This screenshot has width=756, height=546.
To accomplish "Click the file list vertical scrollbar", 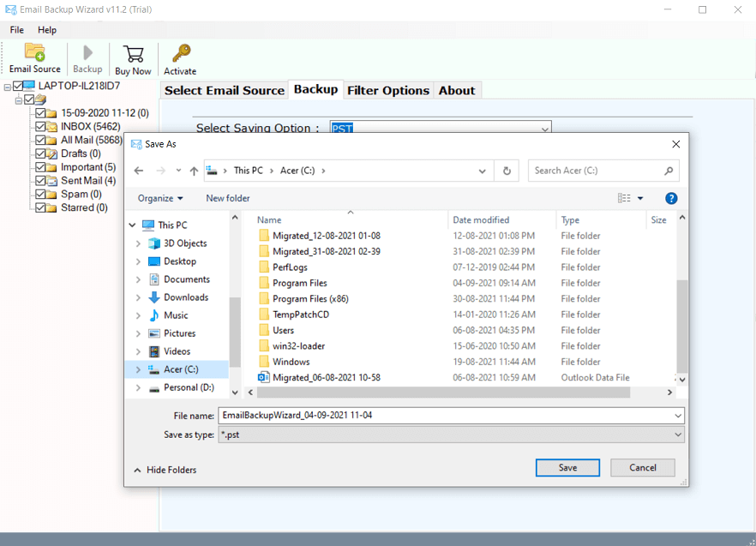I will pos(681,326).
